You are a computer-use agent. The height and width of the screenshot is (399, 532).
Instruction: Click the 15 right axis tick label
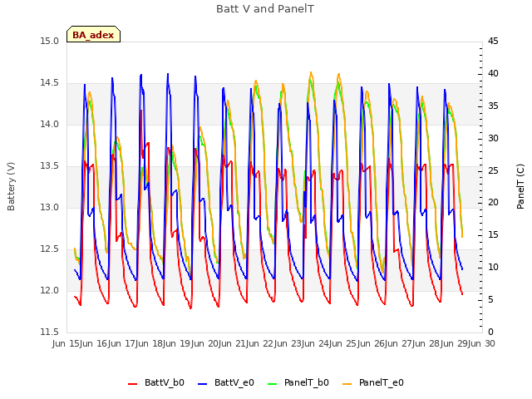click(493, 234)
